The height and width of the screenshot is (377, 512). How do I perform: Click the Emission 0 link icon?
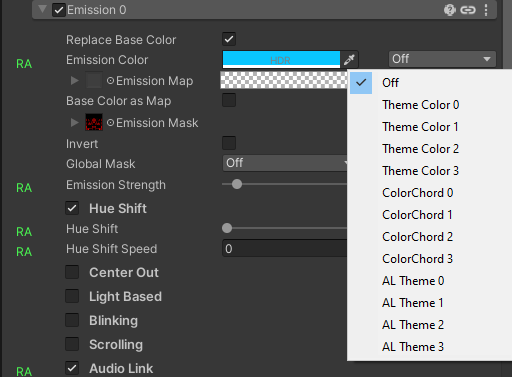[468, 10]
